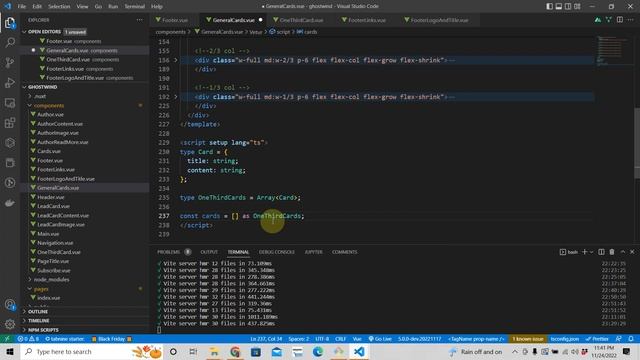640x360 pixels.
Task: Split the terminal panel
Action: (x=601, y=252)
